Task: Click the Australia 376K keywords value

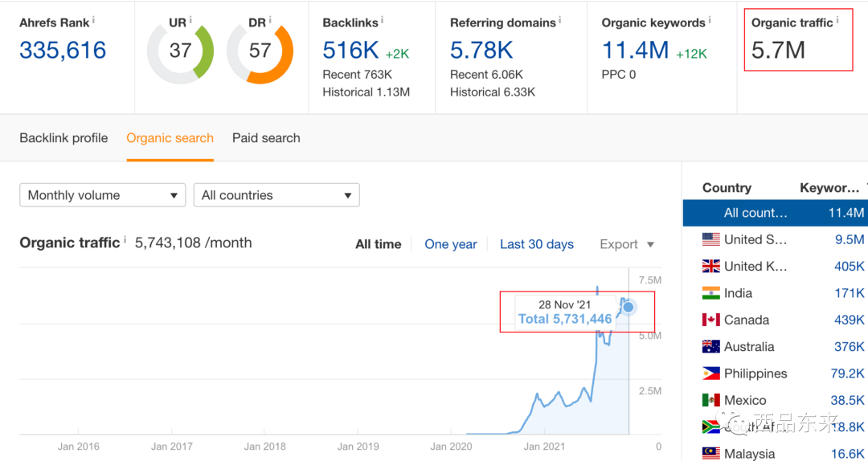Action: pyautogui.click(x=850, y=347)
